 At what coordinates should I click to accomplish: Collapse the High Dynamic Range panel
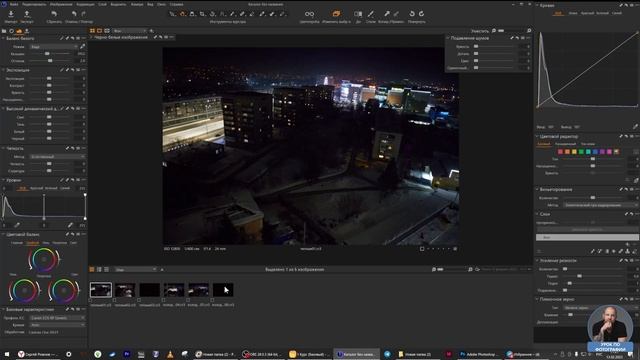tap(3, 109)
